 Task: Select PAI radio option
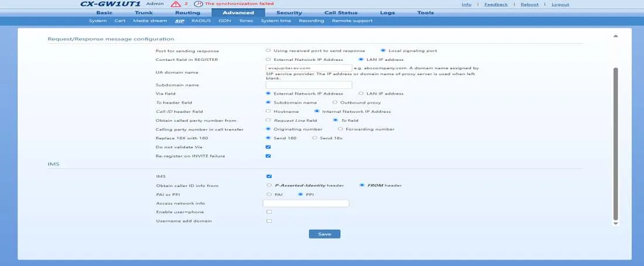(x=269, y=194)
